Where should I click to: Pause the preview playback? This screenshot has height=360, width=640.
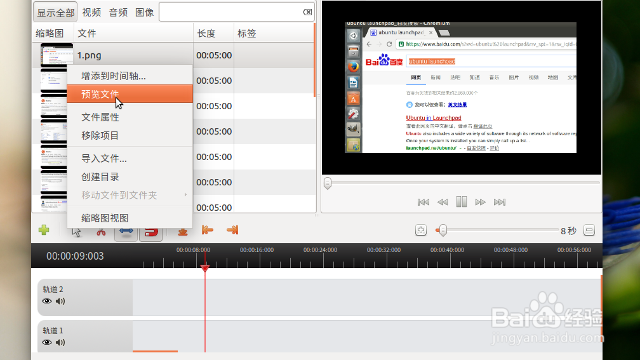point(461,202)
